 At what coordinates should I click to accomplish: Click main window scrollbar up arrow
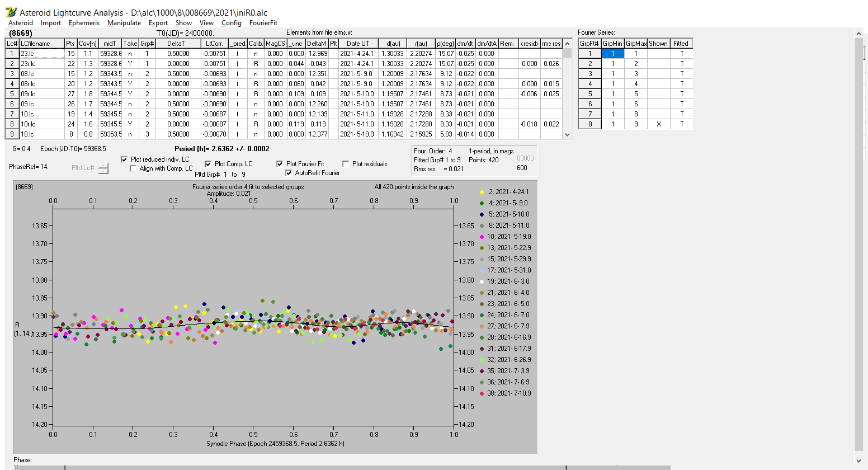coord(859,34)
